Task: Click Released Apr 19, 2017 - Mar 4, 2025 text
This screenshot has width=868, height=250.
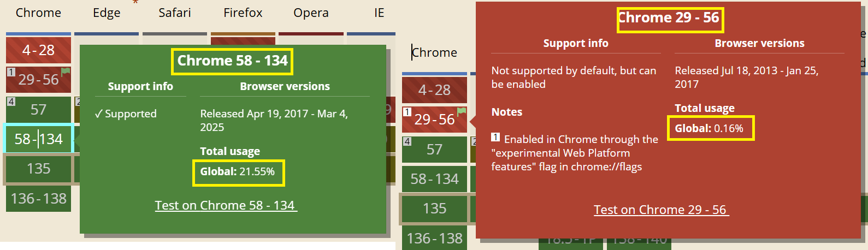Action: pyautogui.click(x=274, y=120)
